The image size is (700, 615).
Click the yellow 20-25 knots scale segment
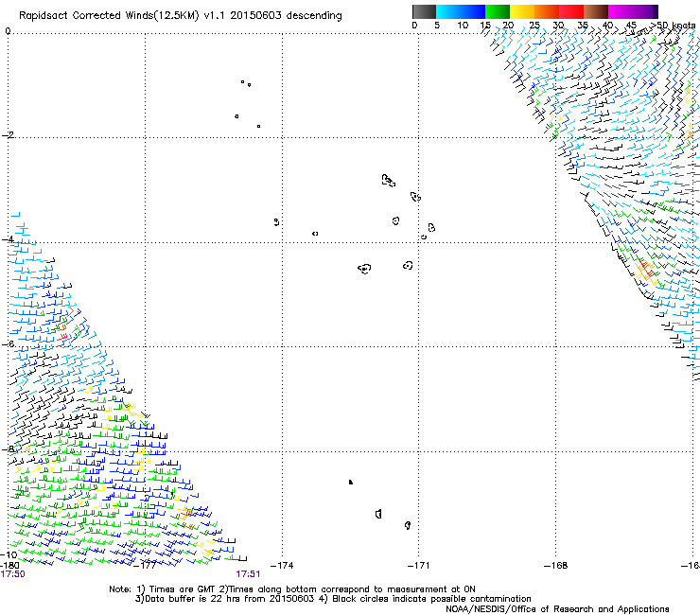click(x=522, y=11)
